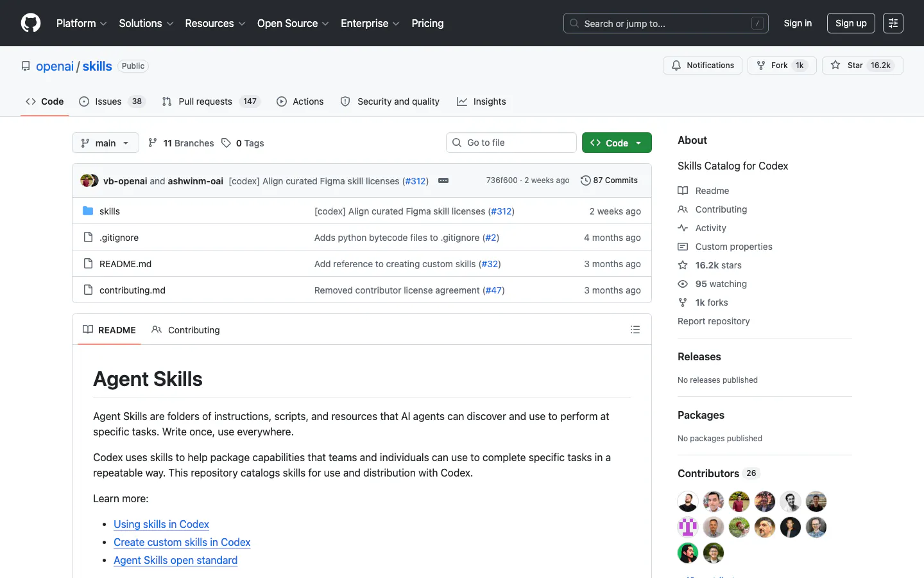Open the green Code dropdown
This screenshot has height=578, width=924.
click(617, 143)
